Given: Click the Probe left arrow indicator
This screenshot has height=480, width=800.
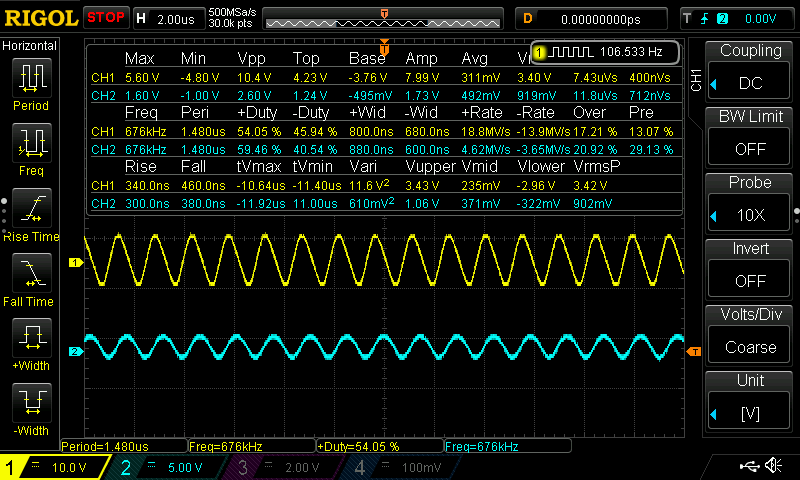Looking at the screenshot, I should click(x=714, y=216).
